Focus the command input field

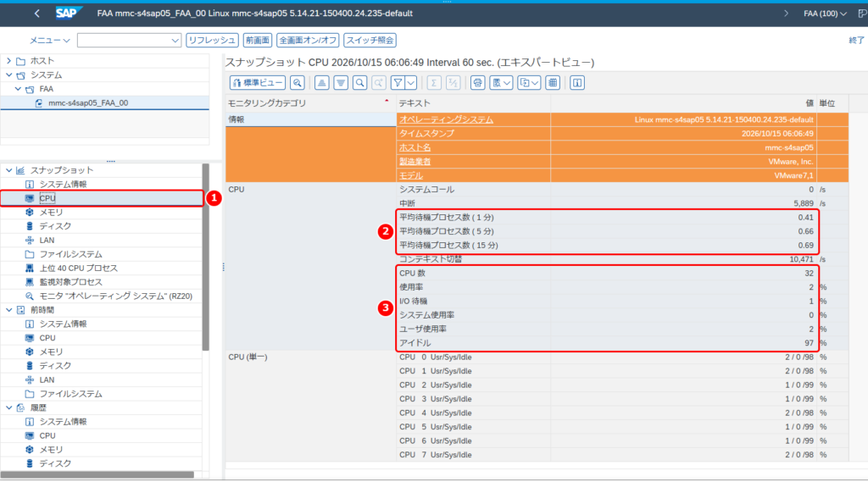pyautogui.click(x=129, y=41)
